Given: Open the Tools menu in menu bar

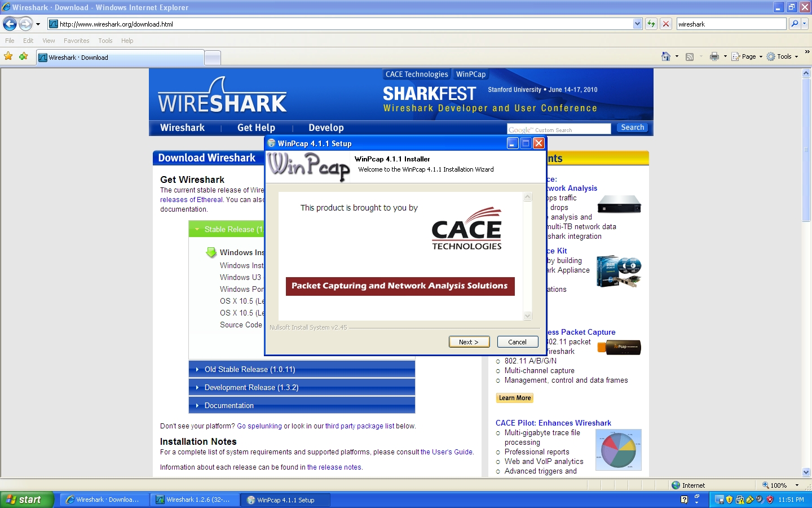Looking at the screenshot, I should click(x=105, y=41).
